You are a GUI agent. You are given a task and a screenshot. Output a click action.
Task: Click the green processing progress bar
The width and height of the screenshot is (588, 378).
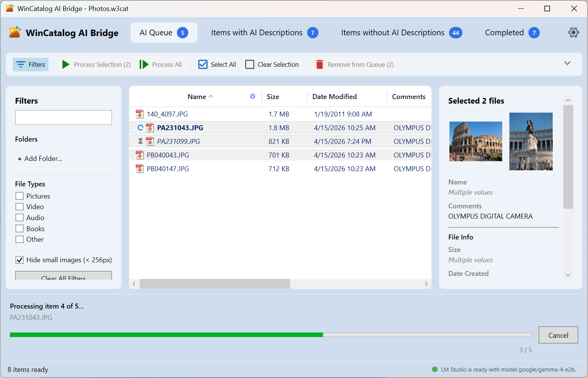tap(166, 335)
